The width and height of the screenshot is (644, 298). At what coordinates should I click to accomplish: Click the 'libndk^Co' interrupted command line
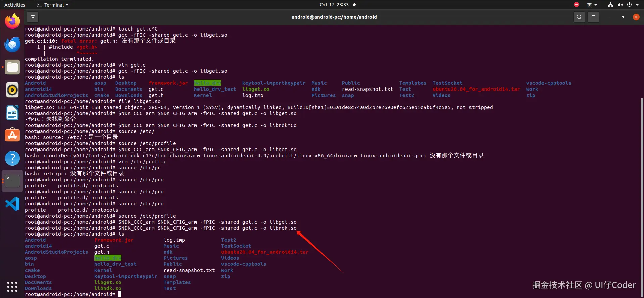tap(161, 125)
